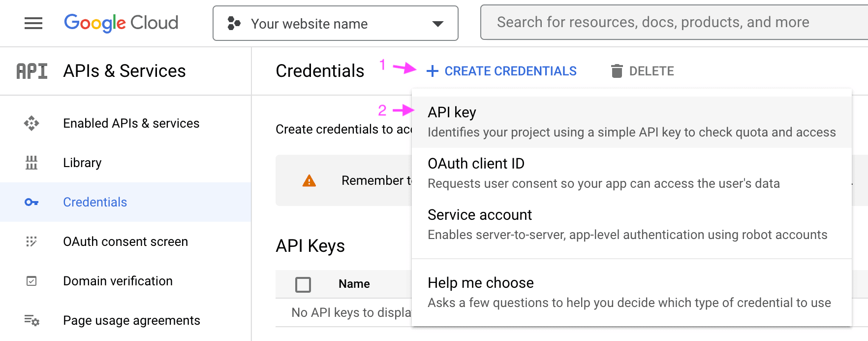Click the Domain verification icon

click(x=31, y=281)
